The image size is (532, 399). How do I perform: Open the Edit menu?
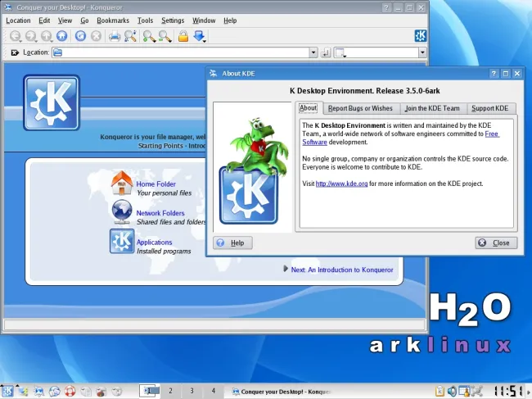coord(44,20)
